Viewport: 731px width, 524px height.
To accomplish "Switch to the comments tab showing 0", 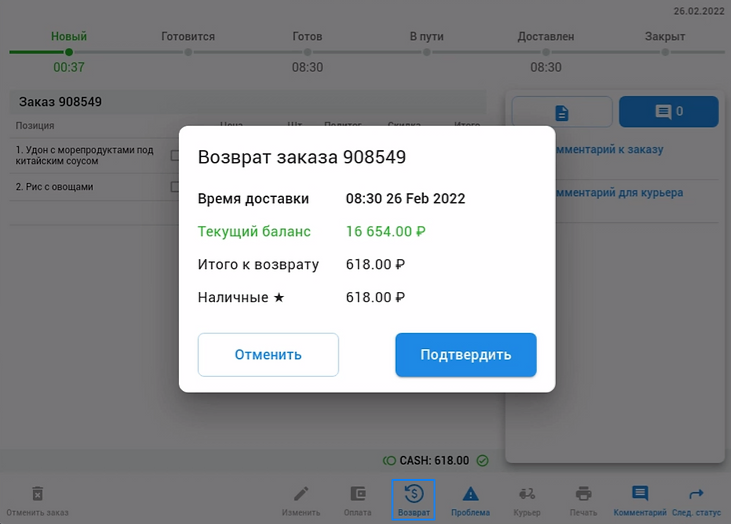I will [x=669, y=112].
